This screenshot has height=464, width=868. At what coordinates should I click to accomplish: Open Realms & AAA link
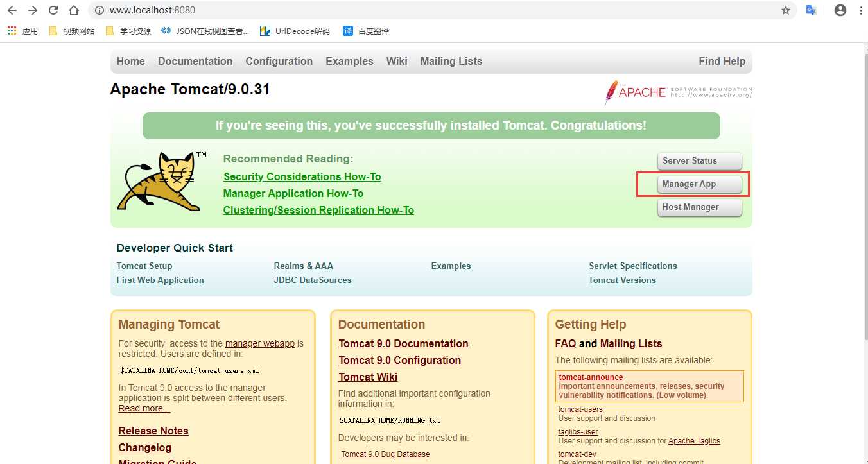click(304, 266)
